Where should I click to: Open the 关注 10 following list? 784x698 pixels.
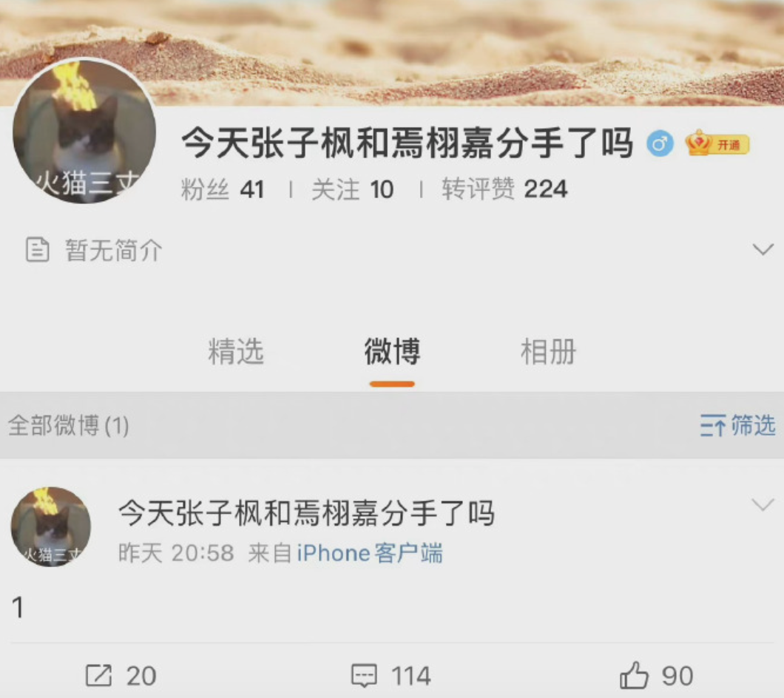[x=353, y=189]
